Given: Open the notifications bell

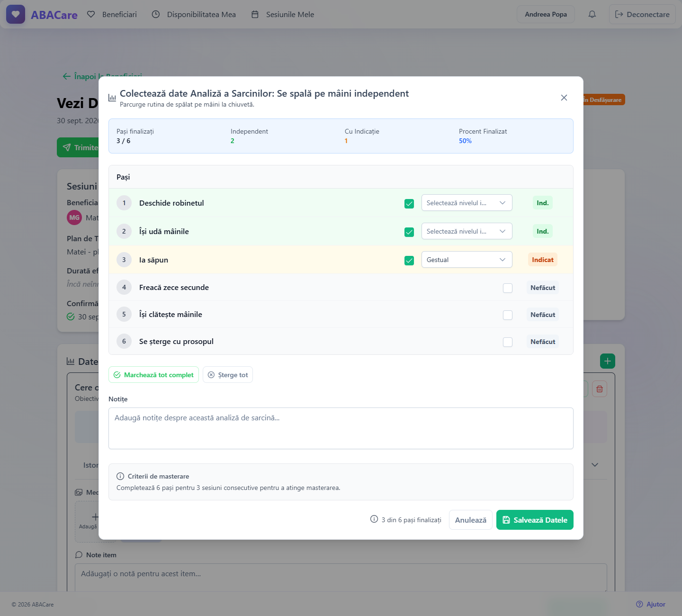Looking at the screenshot, I should [592, 14].
